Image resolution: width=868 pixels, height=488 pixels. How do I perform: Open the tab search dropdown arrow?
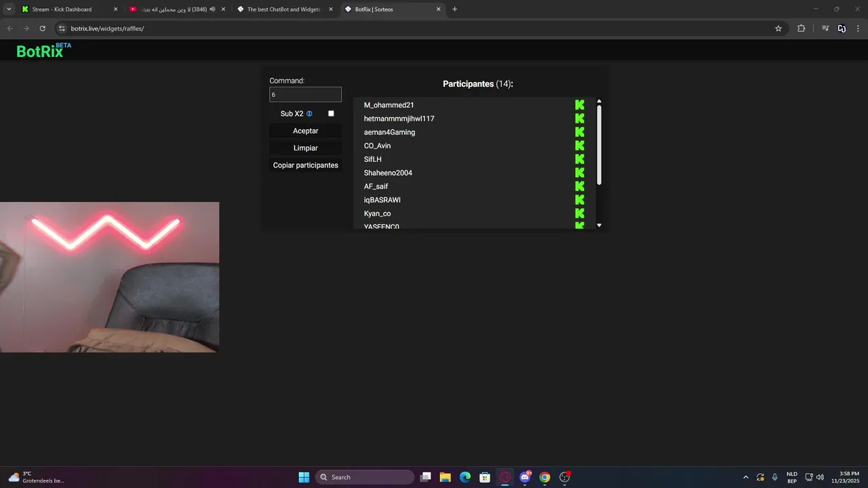tap(9, 9)
